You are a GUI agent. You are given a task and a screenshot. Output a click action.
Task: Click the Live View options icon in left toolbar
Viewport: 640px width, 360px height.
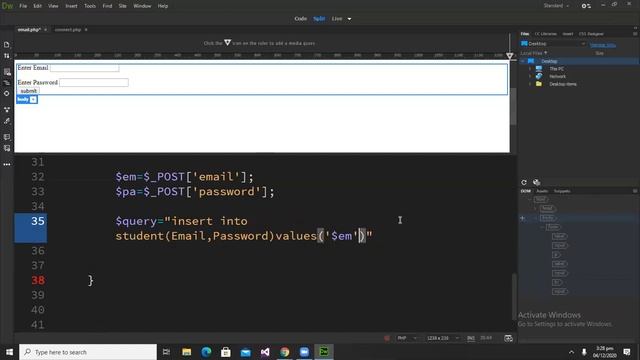click(x=7, y=72)
